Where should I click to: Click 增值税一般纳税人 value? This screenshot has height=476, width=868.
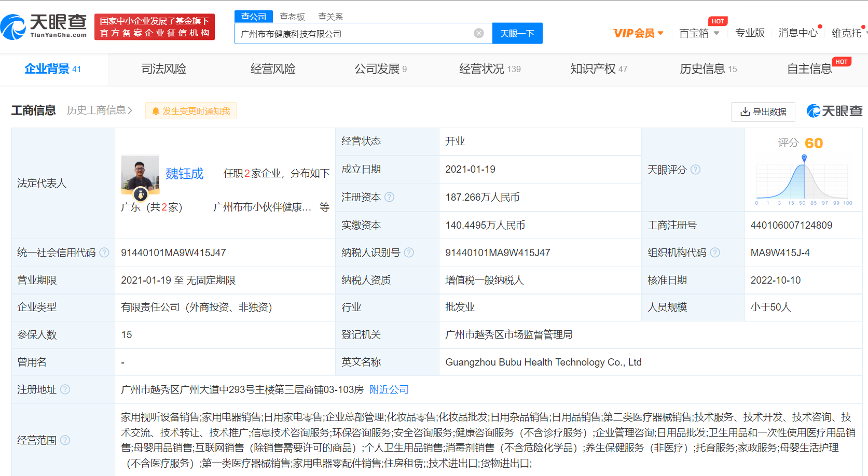(x=484, y=280)
